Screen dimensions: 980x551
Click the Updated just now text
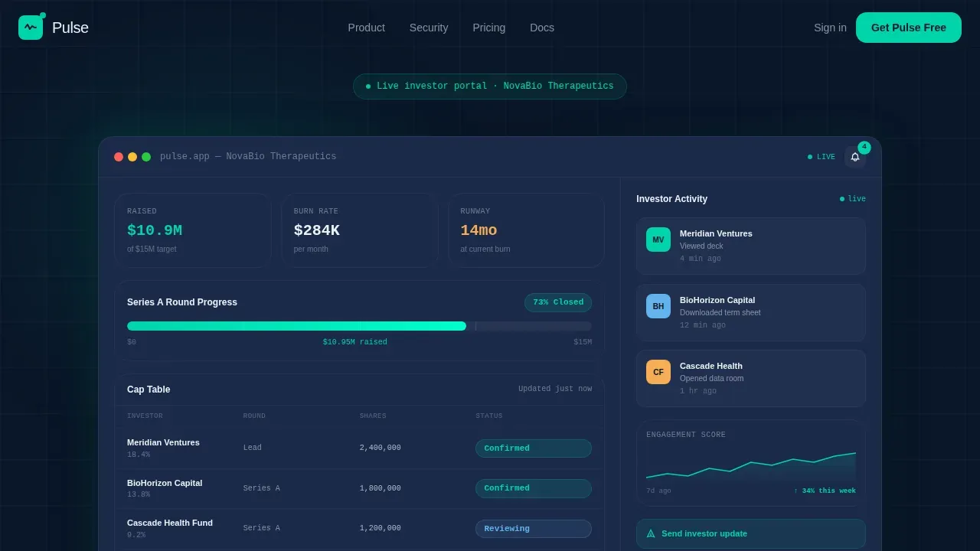(555, 390)
